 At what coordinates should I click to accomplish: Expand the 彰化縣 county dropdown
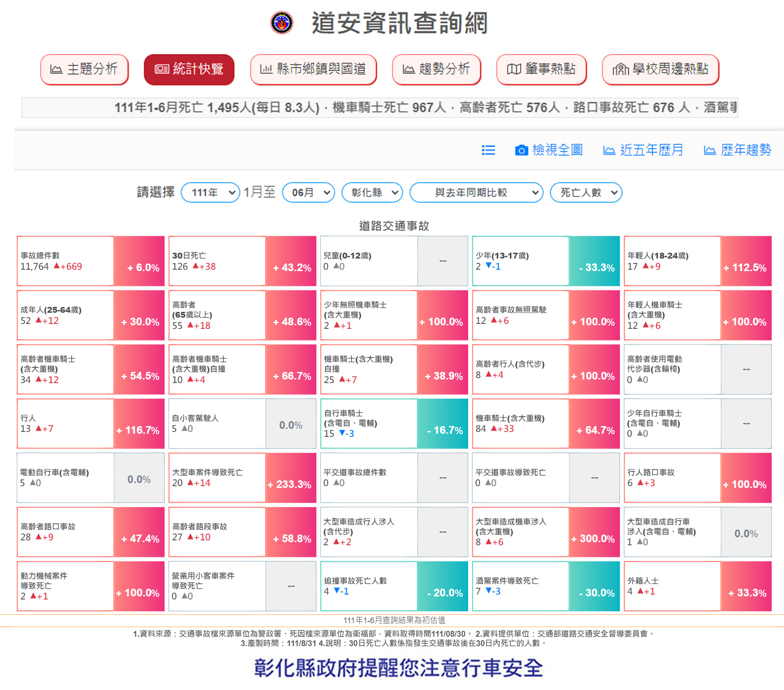click(372, 193)
